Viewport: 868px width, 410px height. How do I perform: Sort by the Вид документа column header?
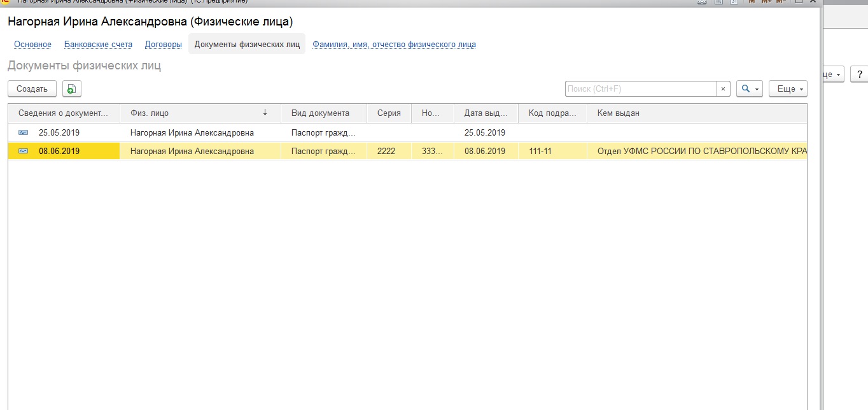click(320, 113)
